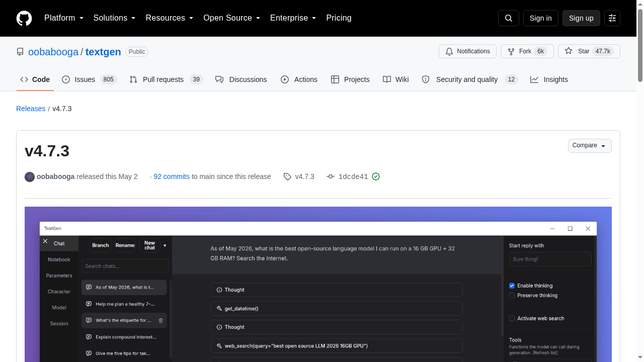Viewport: 644px width, 362px height.
Task: Open the GitHub homepage logo
Action: (x=24, y=18)
